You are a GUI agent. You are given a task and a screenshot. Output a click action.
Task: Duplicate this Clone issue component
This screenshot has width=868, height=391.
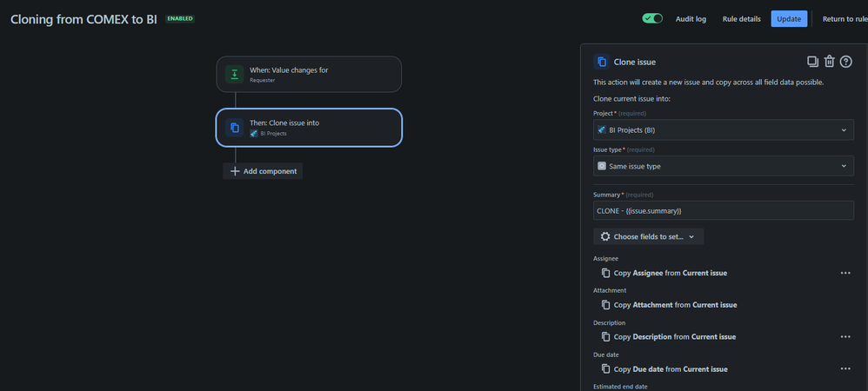pos(812,62)
